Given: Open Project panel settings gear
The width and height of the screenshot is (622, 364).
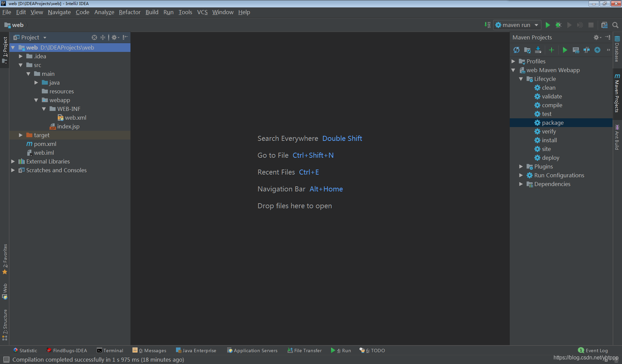Looking at the screenshot, I should (x=115, y=37).
